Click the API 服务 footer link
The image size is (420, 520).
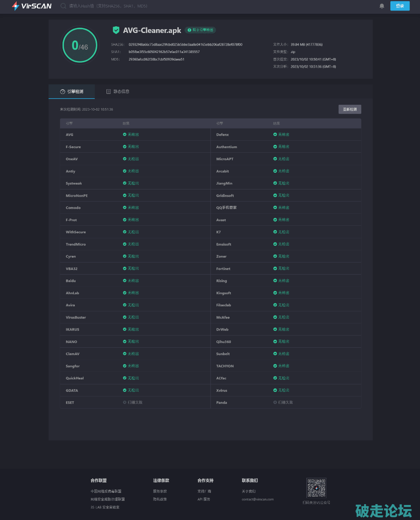pyautogui.click(x=204, y=499)
